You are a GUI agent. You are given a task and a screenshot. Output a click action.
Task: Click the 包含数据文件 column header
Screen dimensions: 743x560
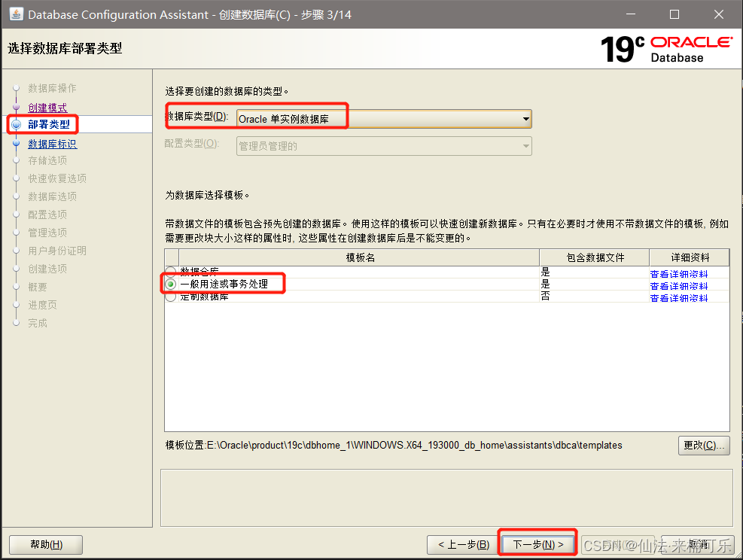[595, 257]
